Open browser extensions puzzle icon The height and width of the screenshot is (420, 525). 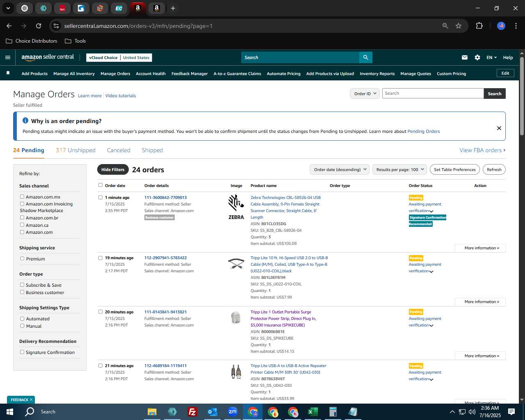(x=479, y=26)
